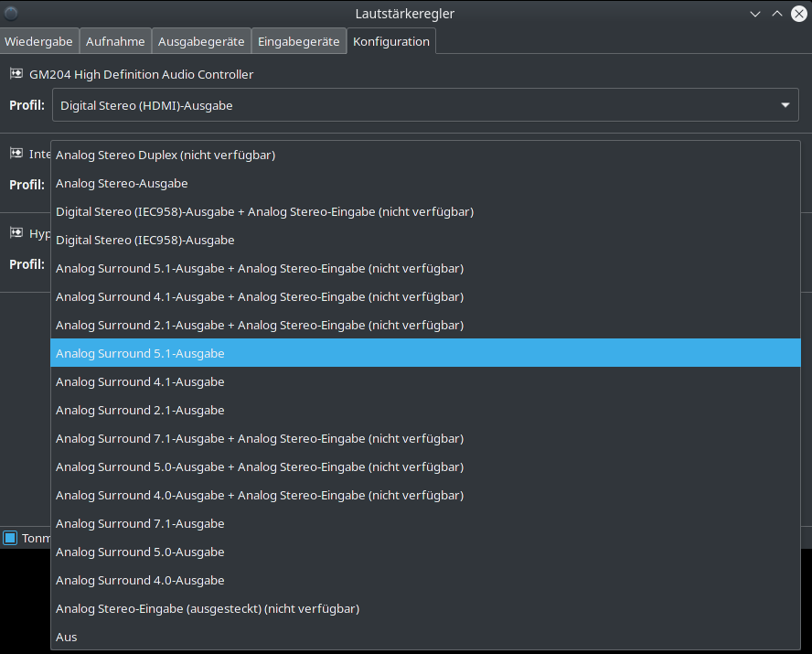Open the Eingabegeräte tab

tap(299, 41)
